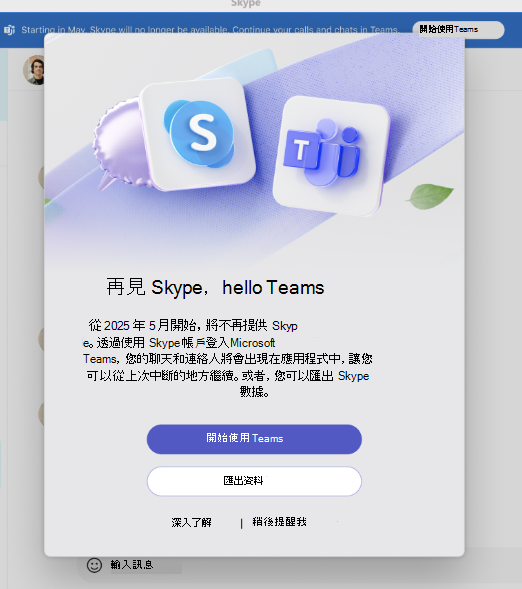Screen dimensions: 522x589
Task: Click the Skype logo tile in the dialog
Action: [x=198, y=134]
